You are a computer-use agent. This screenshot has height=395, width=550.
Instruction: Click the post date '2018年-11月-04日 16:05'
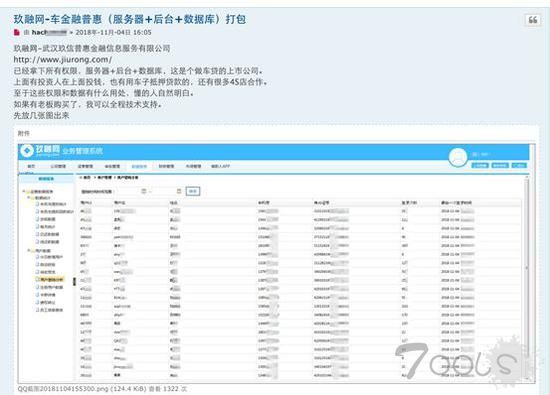[113, 33]
